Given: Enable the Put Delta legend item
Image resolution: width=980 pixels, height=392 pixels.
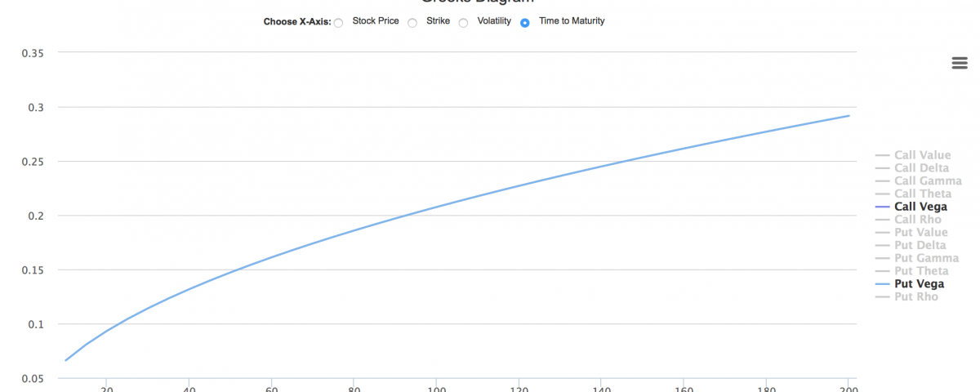Looking at the screenshot, I should [x=920, y=245].
